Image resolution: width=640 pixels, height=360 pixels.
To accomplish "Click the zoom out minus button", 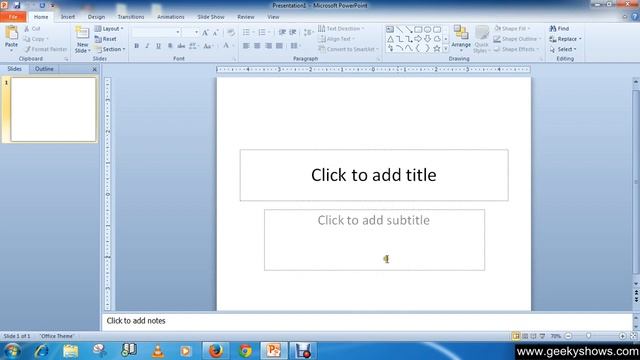I will tap(568, 336).
